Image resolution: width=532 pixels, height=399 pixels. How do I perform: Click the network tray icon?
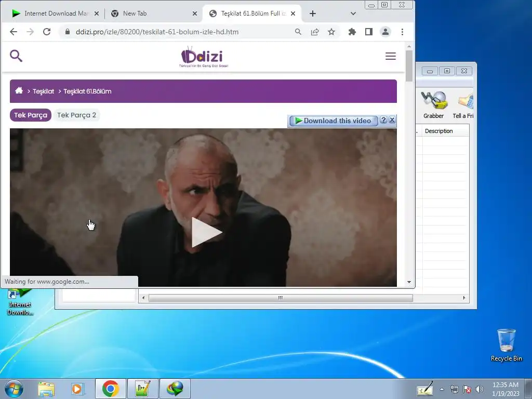(x=454, y=389)
